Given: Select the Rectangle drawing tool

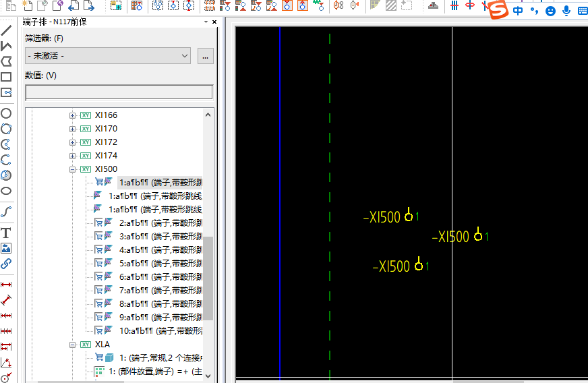Looking at the screenshot, I should point(6,77).
